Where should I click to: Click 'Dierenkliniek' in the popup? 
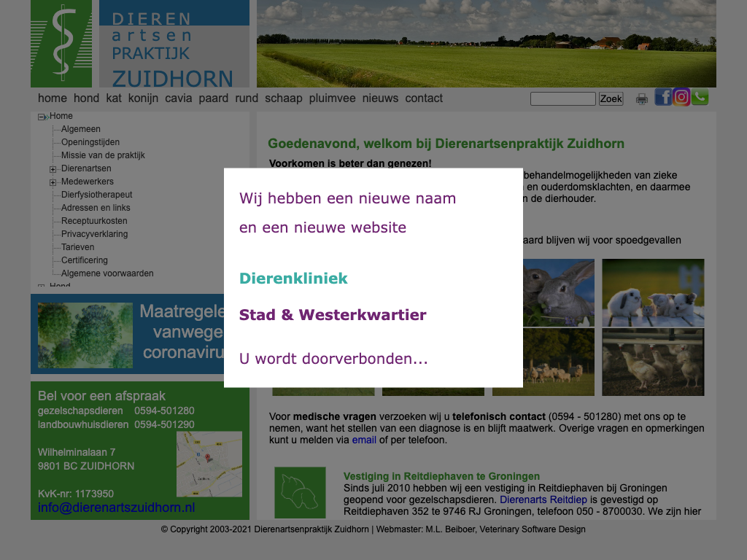point(293,279)
